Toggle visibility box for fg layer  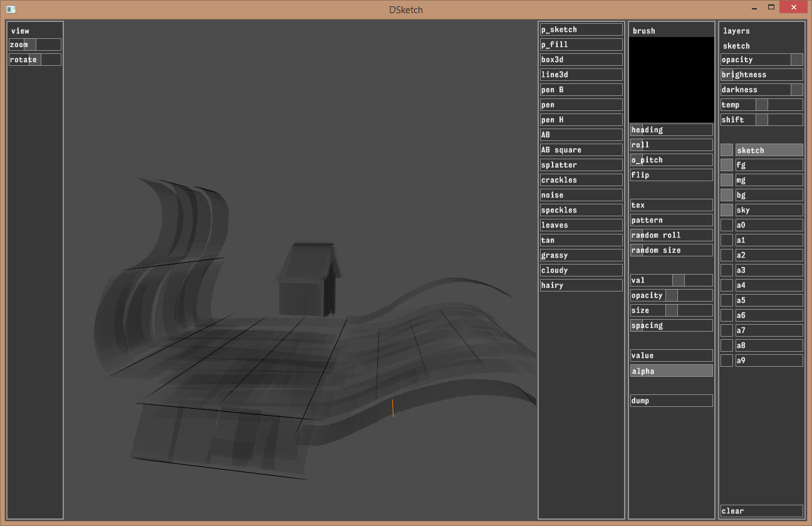pyautogui.click(x=726, y=165)
